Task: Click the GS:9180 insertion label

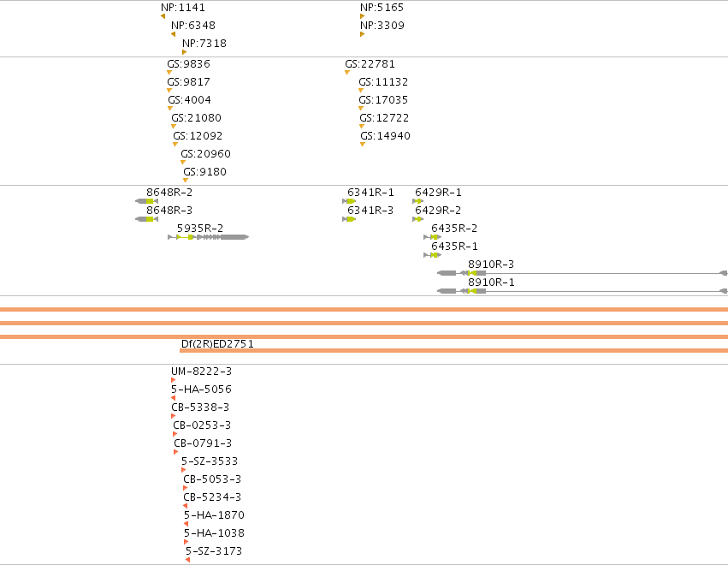Action: pos(204,172)
